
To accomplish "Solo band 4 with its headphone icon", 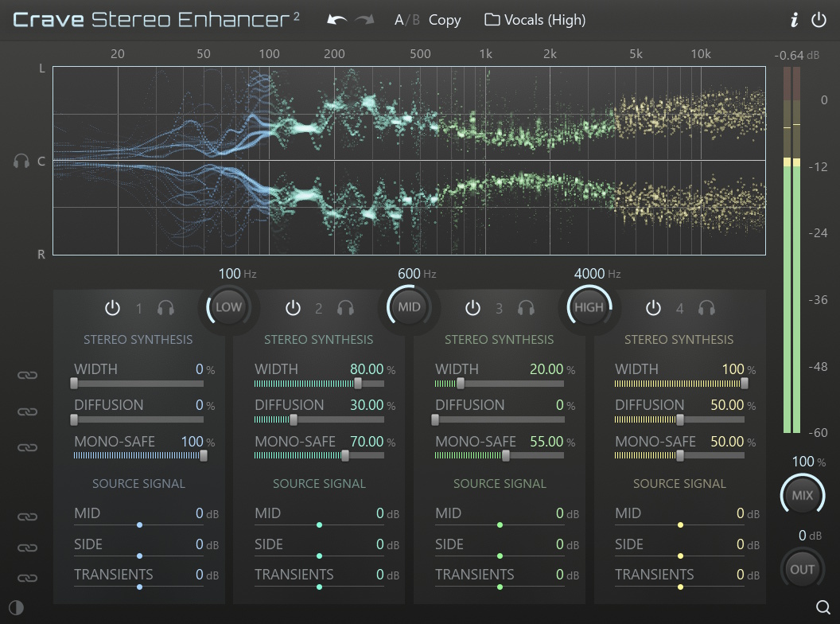I will [x=706, y=308].
